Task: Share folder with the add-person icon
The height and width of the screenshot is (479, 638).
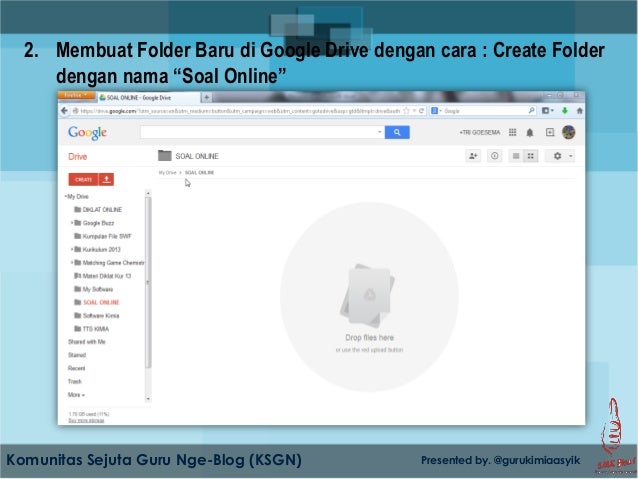Action: click(473, 156)
